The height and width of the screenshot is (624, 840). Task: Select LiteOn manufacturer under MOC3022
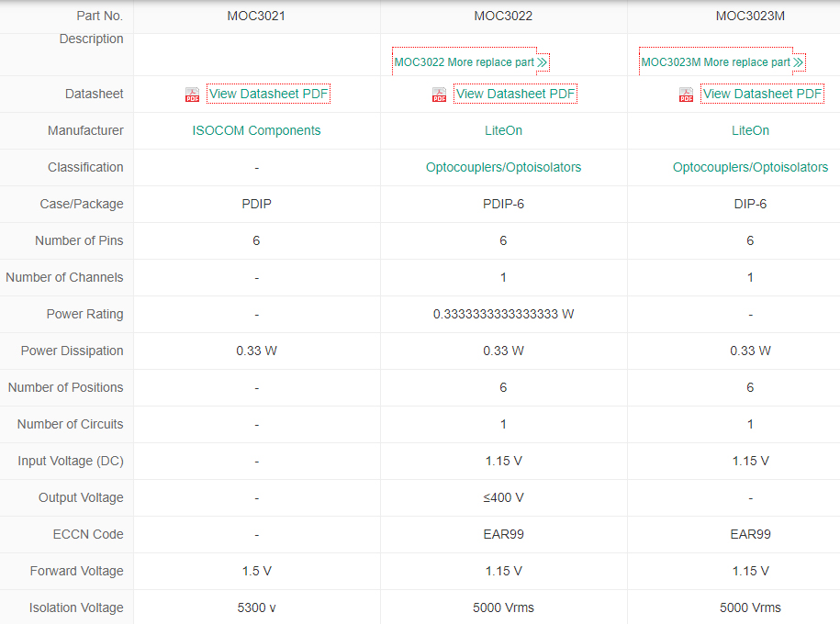pyautogui.click(x=503, y=130)
